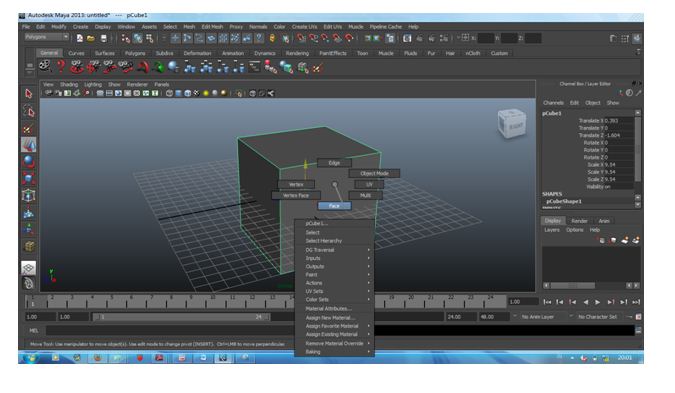The height and width of the screenshot is (393, 675).
Task: Toggle select by hierarchy mode
Action: (x=126, y=38)
